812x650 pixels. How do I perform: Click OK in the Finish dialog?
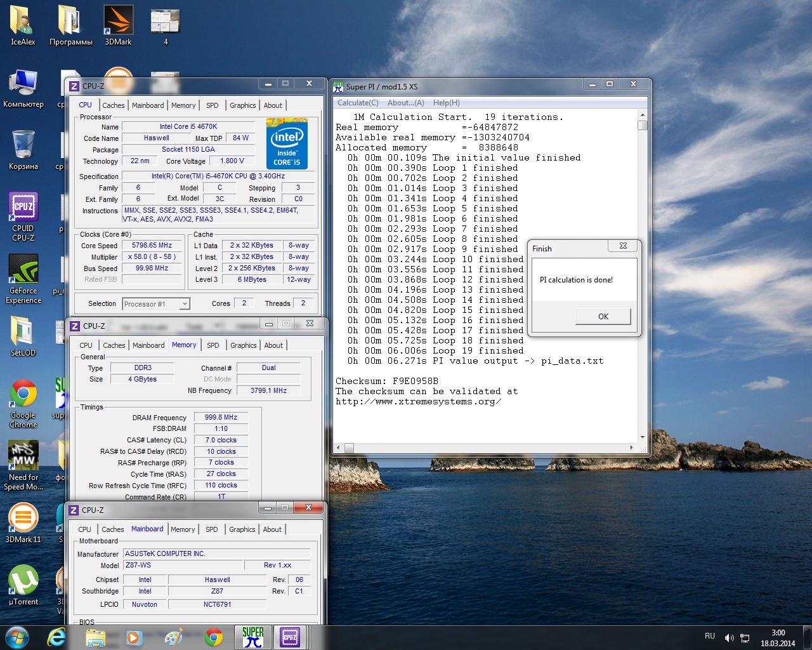coord(603,316)
